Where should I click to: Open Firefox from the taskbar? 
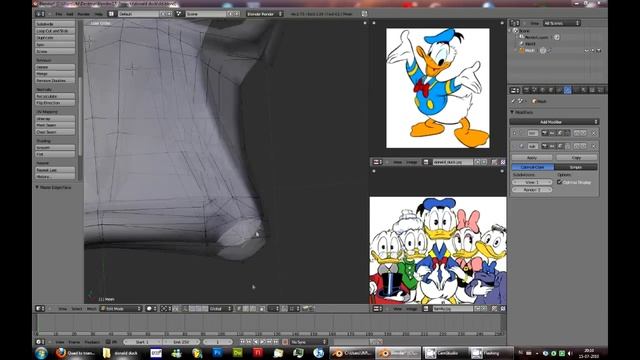click(x=60, y=353)
